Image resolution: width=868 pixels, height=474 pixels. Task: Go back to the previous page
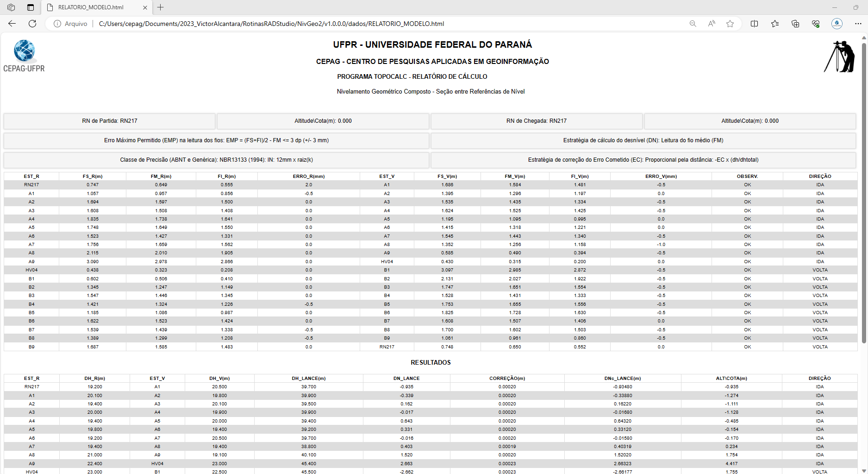pyautogui.click(x=12, y=24)
